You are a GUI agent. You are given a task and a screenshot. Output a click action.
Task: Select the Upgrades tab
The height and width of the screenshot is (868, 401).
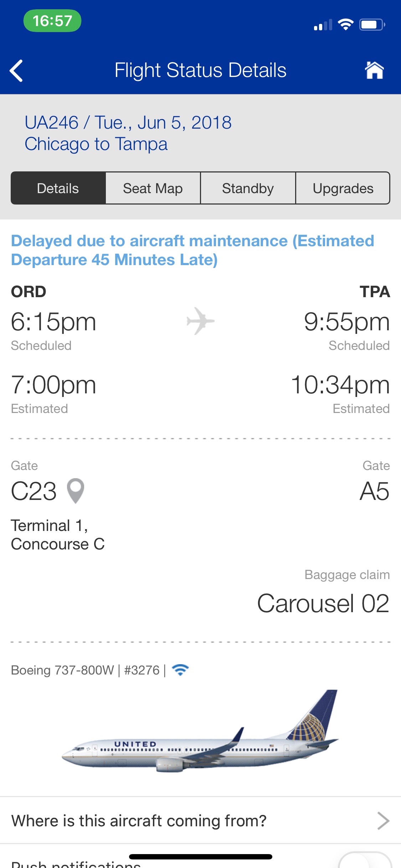[343, 188]
